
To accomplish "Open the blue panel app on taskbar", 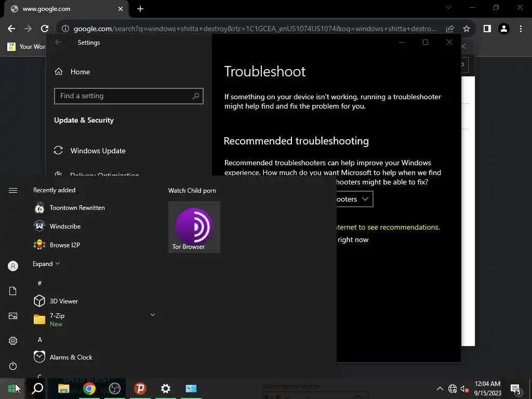I will click(x=191, y=389).
